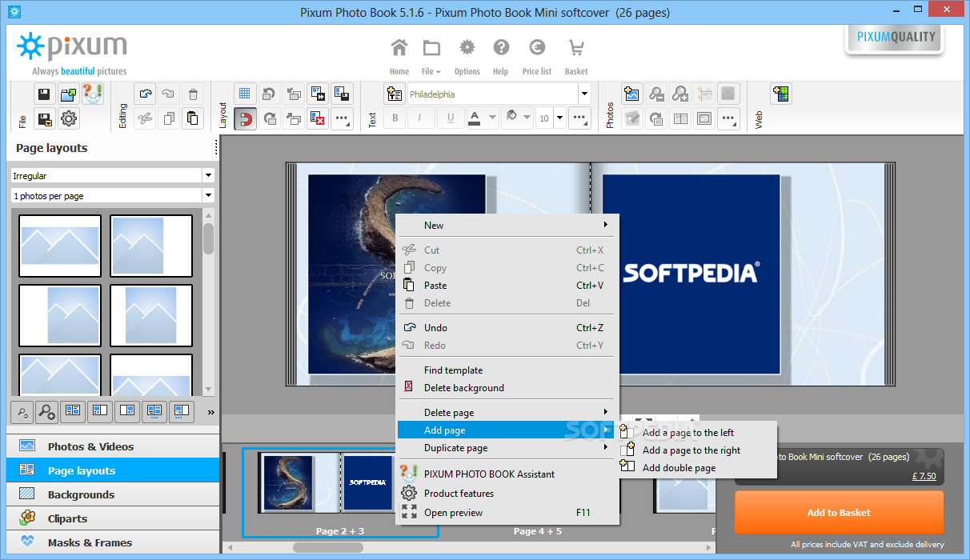Click the red X delete icon in Layout group
The width and height of the screenshot is (970, 560).
coord(318,118)
